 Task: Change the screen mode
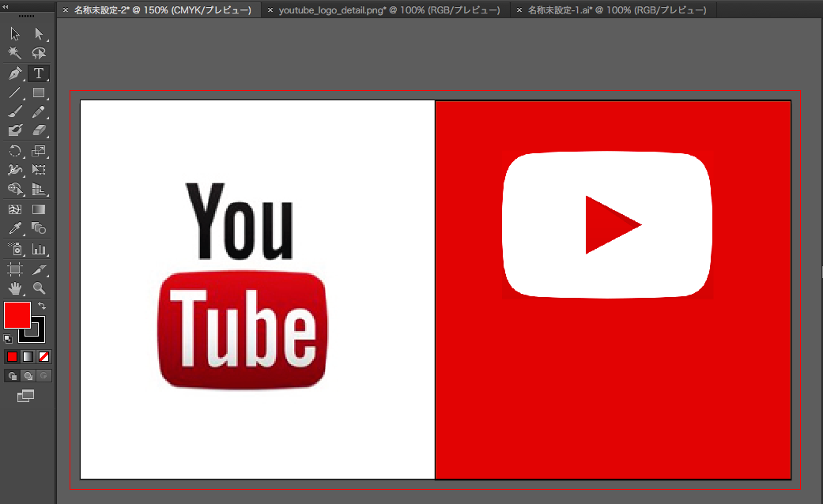(x=26, y=396)
